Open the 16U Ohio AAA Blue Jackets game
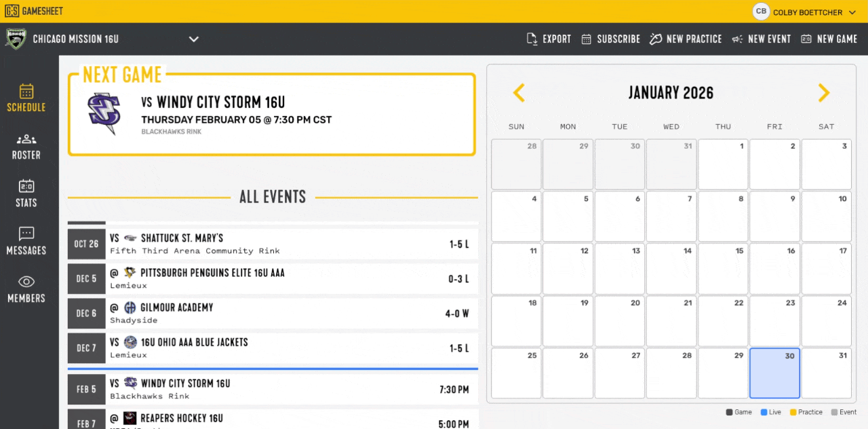The height and width of the screenshot is (429, 868). [273, 348]
